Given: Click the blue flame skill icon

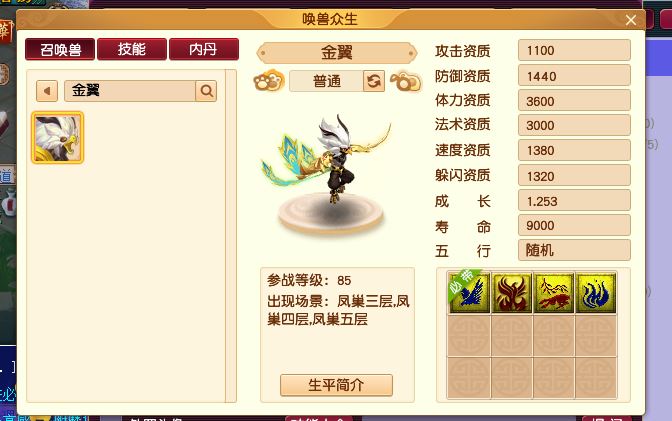Looking at the screenshot, I should [596, 293].
